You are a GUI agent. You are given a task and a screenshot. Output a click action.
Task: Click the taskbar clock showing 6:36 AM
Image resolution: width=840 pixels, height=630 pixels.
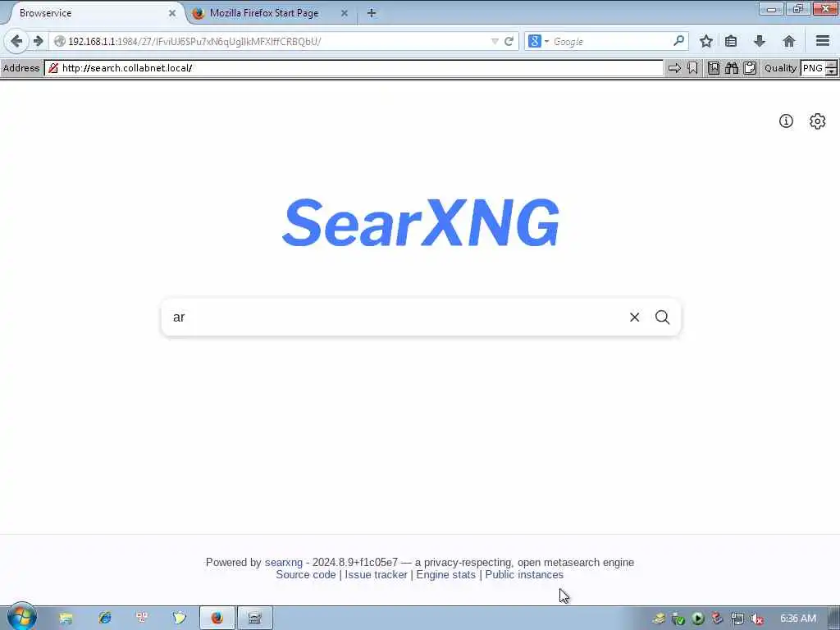coord(798,619)
